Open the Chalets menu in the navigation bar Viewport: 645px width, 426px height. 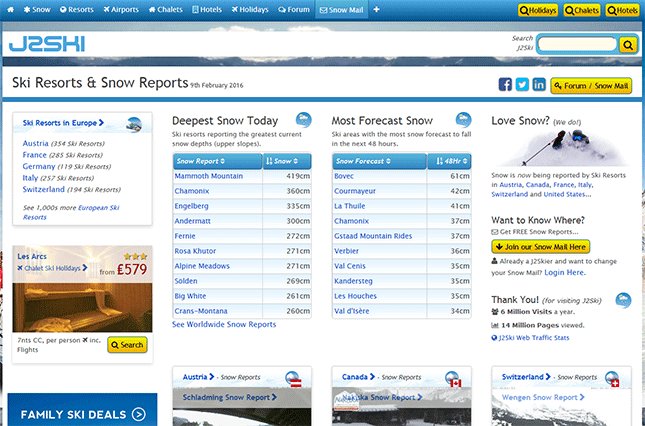point(165,9)
